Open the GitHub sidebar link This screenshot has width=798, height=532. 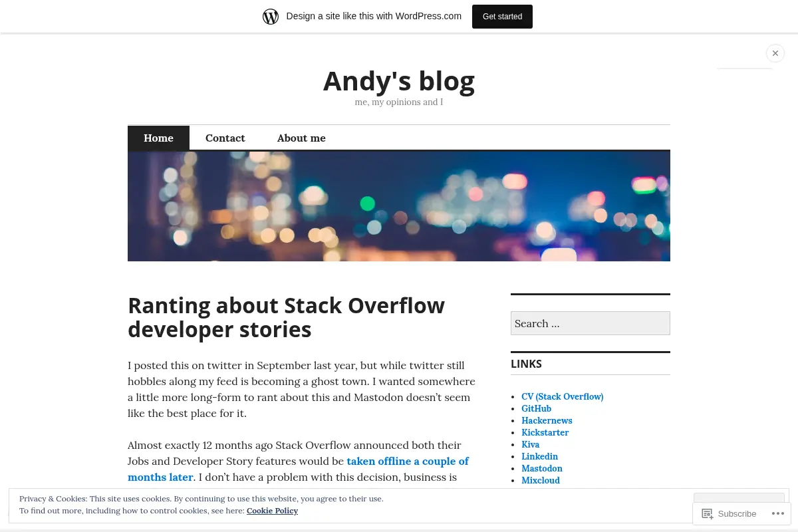click(536, 408)
